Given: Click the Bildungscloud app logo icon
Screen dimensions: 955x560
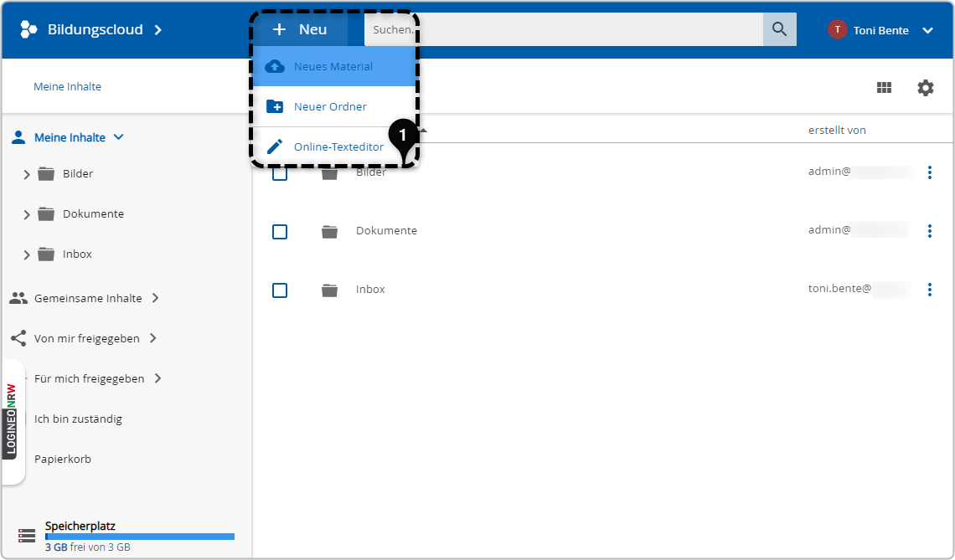Looking at the screenshot, I should point(28,28).
